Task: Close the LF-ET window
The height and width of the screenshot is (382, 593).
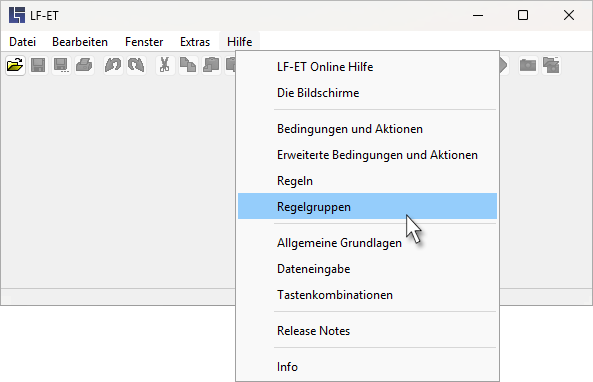Action: pos(569,16)
